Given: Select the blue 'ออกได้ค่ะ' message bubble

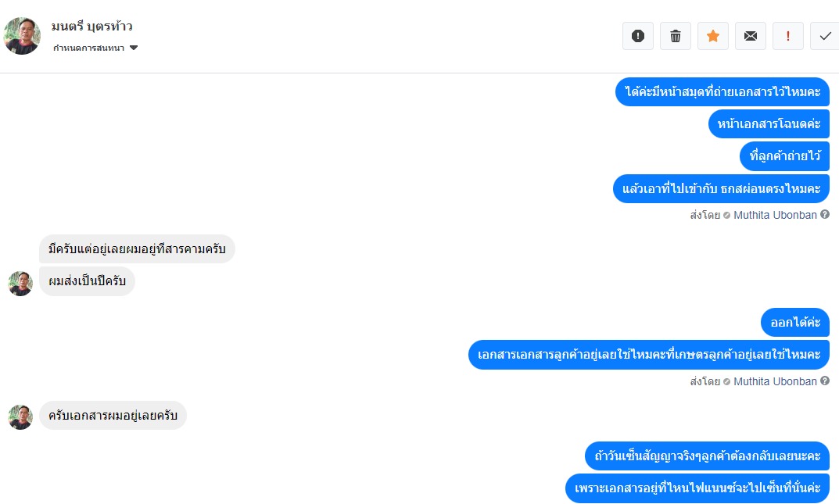Looking at the screenshot, I should [795, 322].
